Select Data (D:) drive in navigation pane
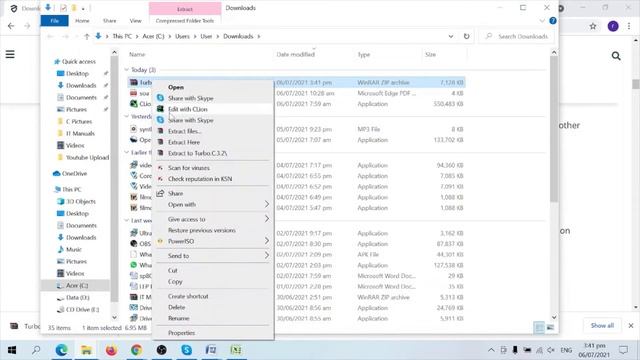 [78, 297]
